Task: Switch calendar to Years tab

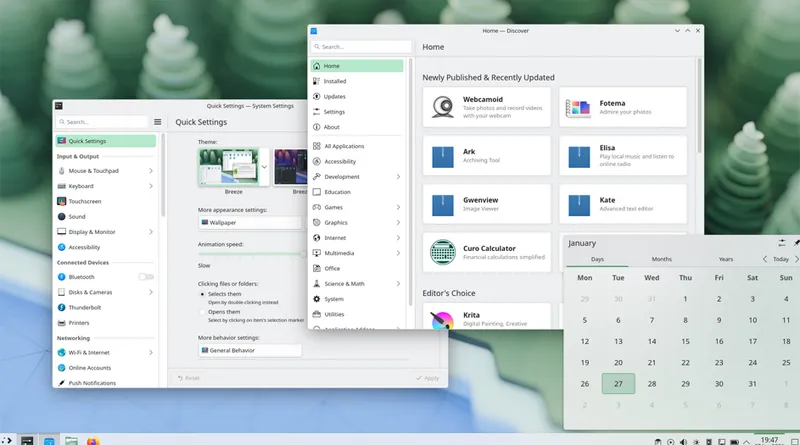Action: point(726,259)
